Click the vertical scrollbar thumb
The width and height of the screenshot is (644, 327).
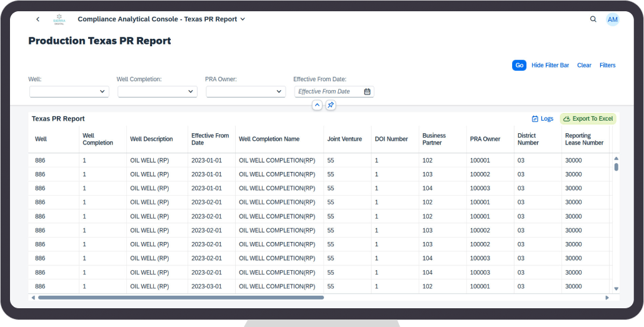coord(616,167)
